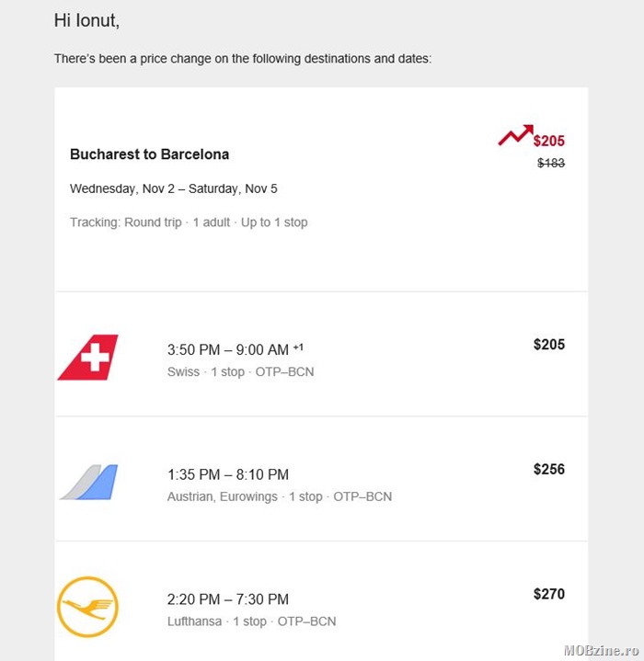Screen dimensions: 644x661
Task: Select the 2:20 PM – 7:30 PM flight
Action: tap(228, 599)
